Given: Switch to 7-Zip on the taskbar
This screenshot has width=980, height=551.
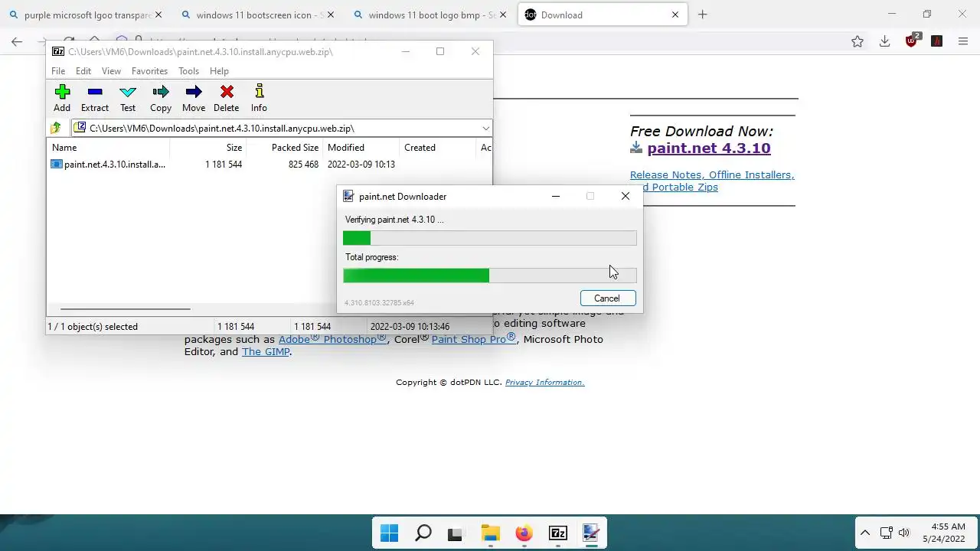Looking at the screenshot, I should [x=557, y=533].
